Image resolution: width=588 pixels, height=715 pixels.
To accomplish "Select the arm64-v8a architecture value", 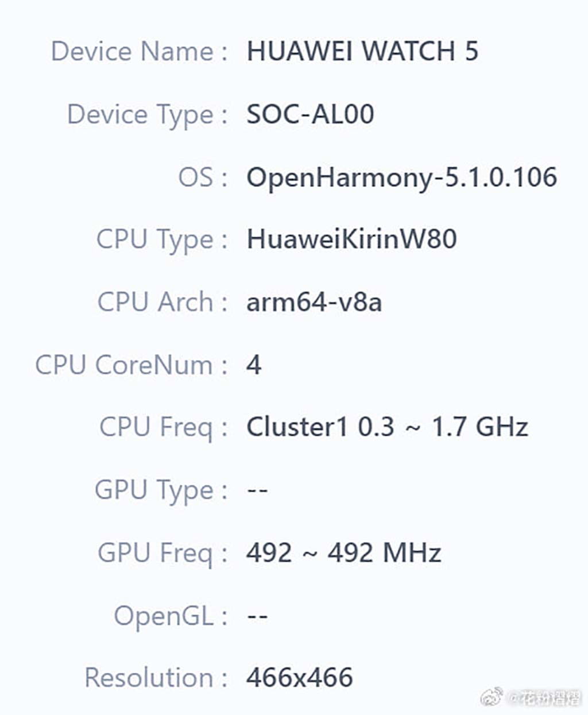I will tap(314, 302).
